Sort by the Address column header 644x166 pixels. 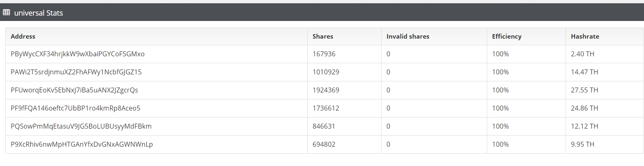23,37
